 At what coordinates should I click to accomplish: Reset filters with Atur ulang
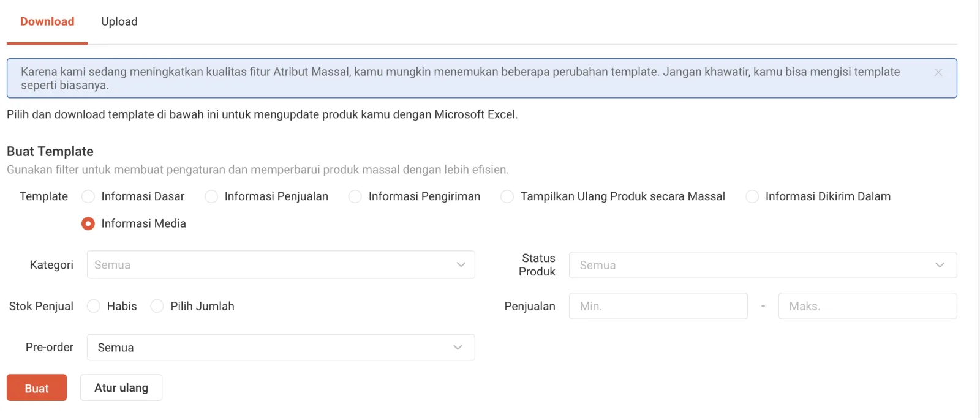click(121, 388)
